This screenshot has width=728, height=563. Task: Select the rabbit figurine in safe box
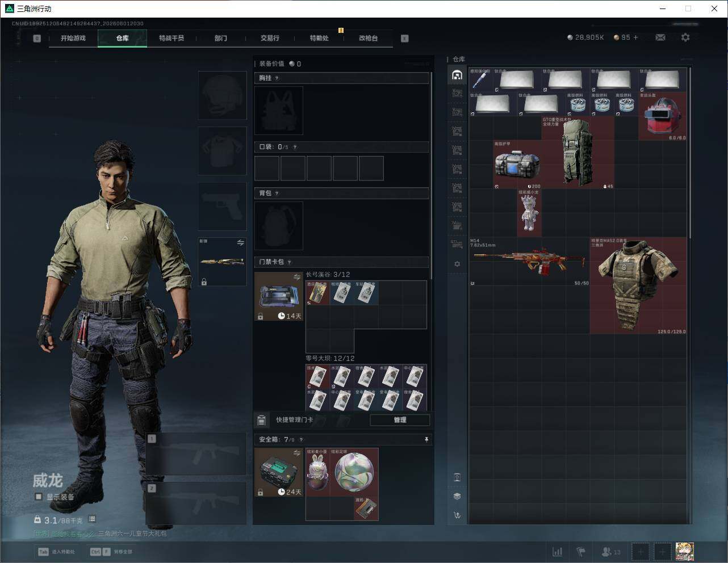[x=318, y=472]
